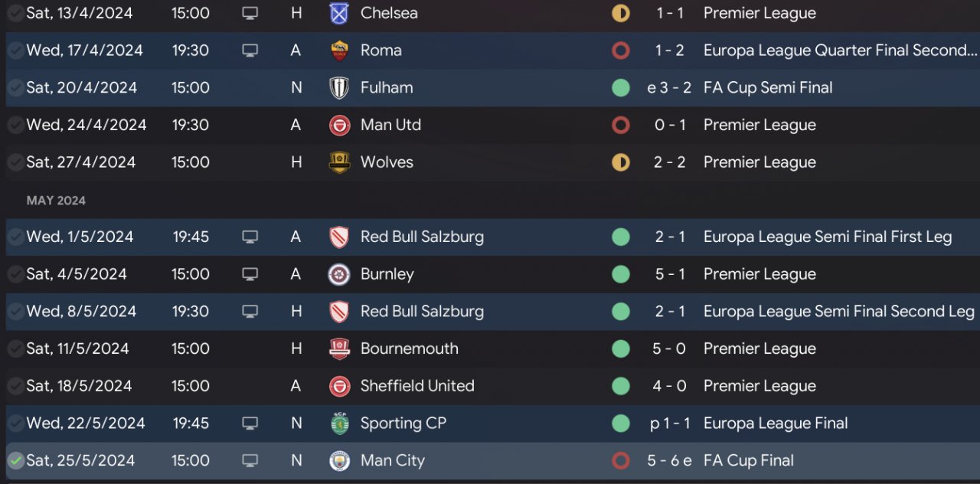Click the Burnley club badge

tap(339, 274)
